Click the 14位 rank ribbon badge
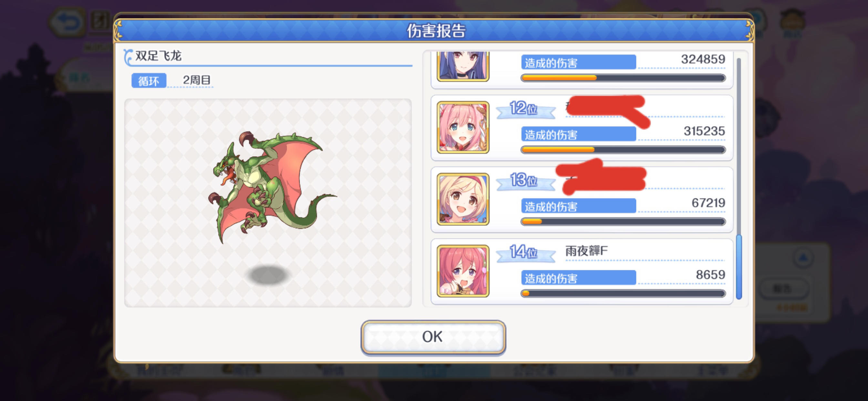 point(526,253)
